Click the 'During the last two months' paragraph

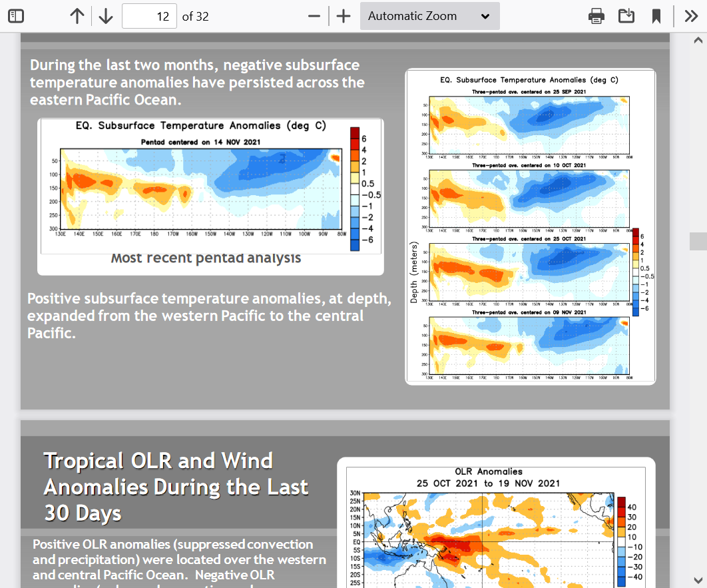pos(197,82)
